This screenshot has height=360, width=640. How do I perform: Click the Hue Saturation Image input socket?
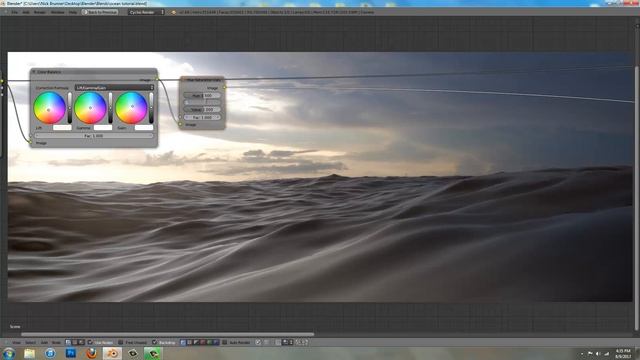point(180,124)
